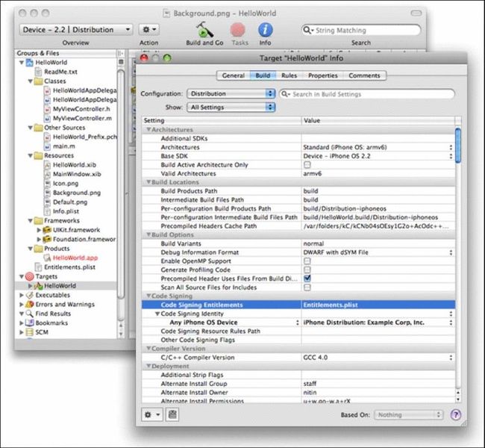Switch to the Properties tab
The image size is (485, 448).
(x=323, y=75)
